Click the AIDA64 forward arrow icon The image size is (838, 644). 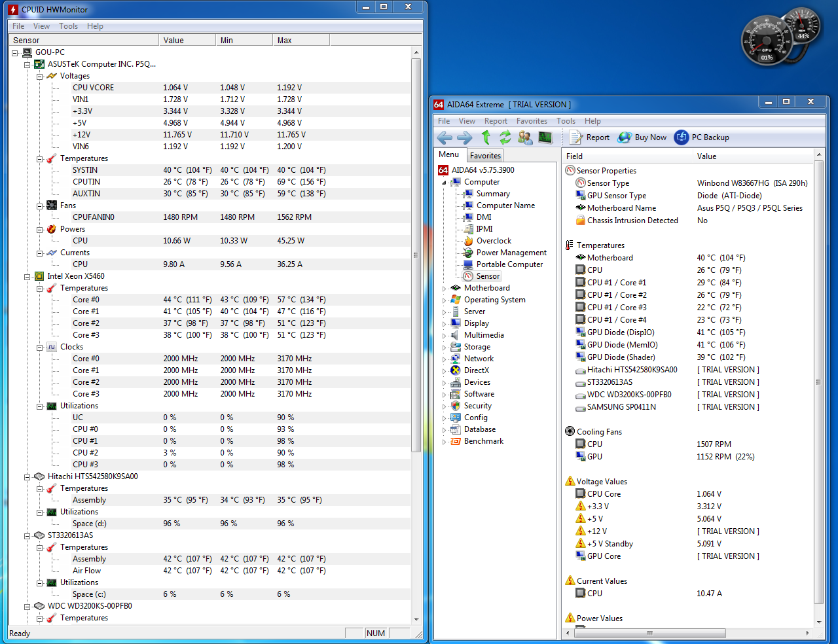pyautogui.click(x=465, y=137)
